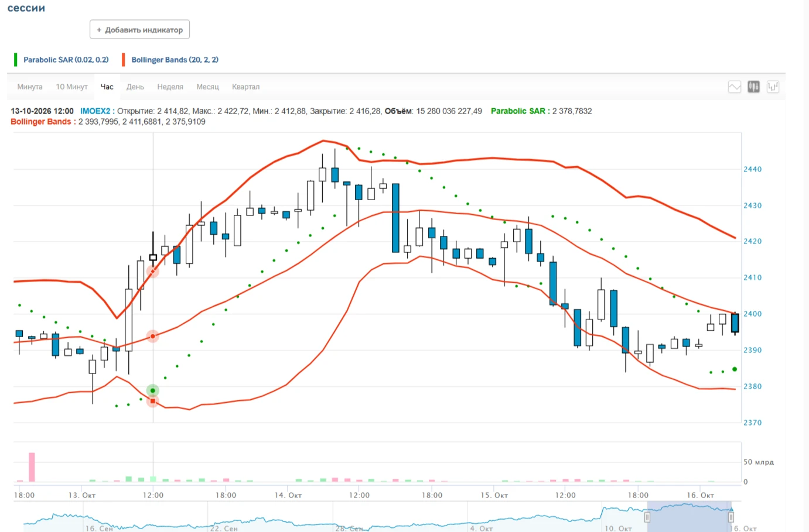Choose the OHLC bar chart type icon
The image size is (809, 532).
click(x=773, y=87)
